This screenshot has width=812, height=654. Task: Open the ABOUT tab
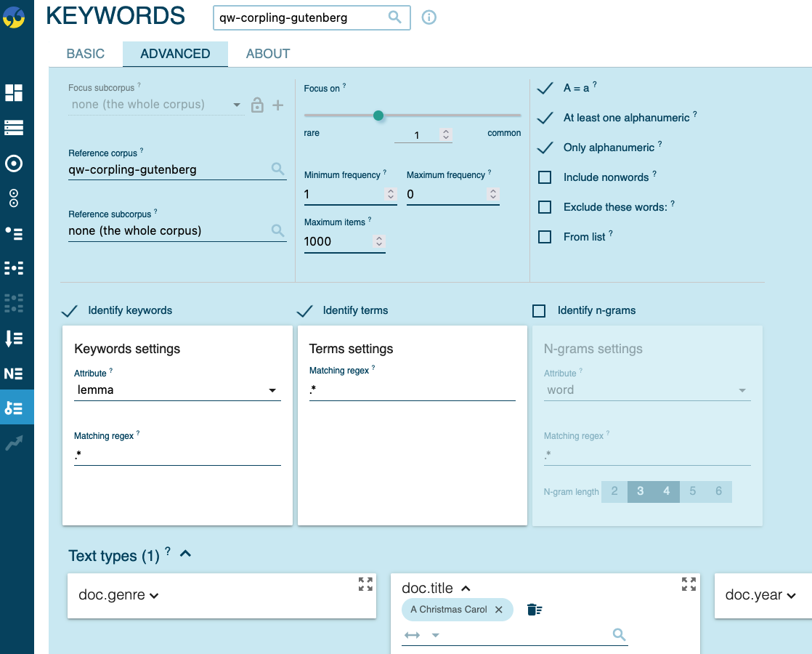pos(268,54)
